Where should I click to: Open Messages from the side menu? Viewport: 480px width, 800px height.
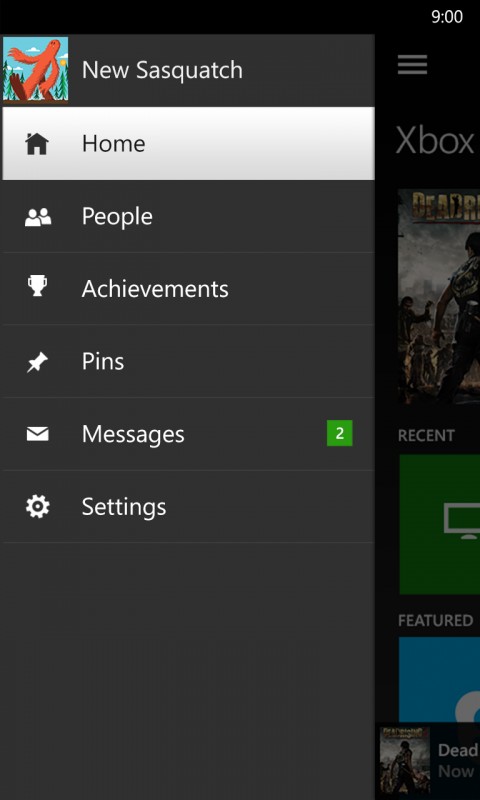[x=188, y=434]
